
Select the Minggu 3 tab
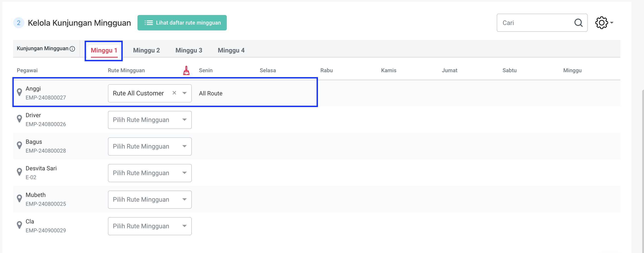[189, 50]
